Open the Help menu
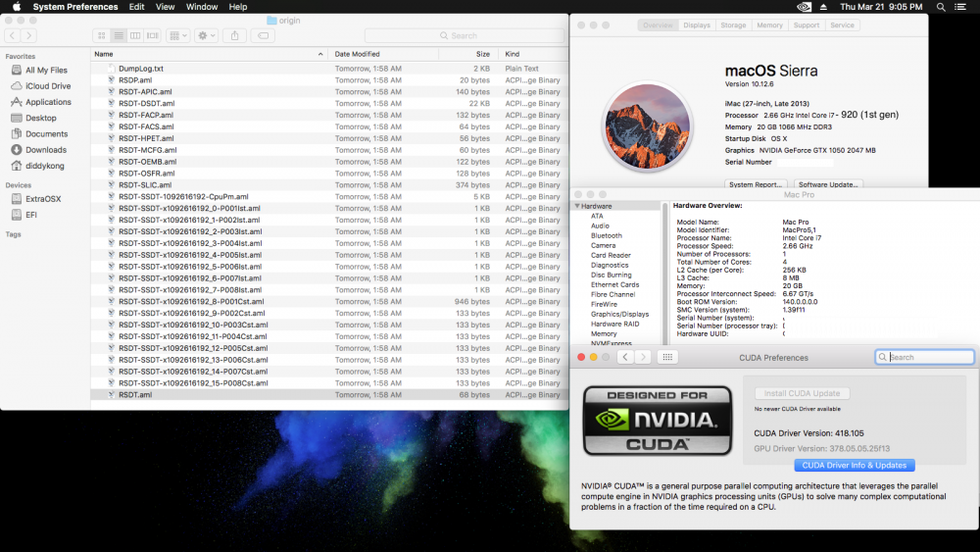Image resolution: width=980 pixels, height=552 pixels. click(x=238, y=7)
